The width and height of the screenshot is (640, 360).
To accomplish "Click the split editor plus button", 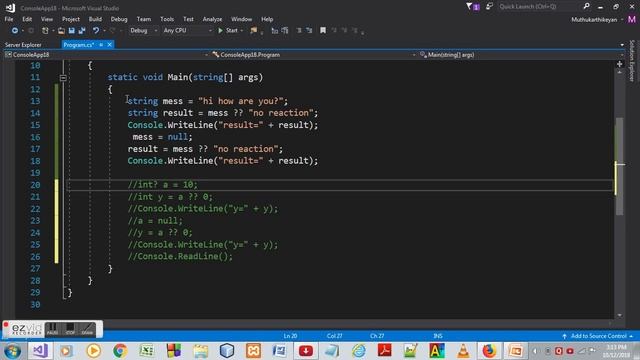I will pos(620,64).
